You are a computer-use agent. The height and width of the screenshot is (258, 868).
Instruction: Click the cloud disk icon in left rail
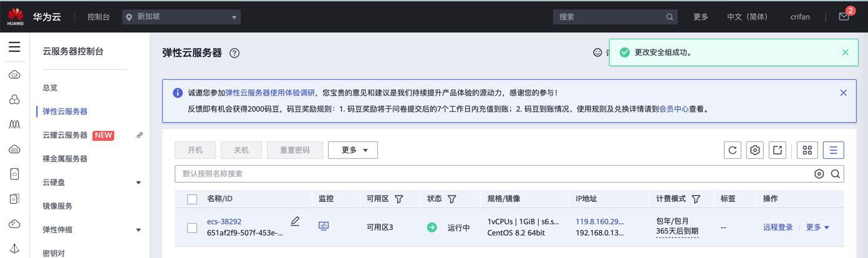click(x=14, y=149)
